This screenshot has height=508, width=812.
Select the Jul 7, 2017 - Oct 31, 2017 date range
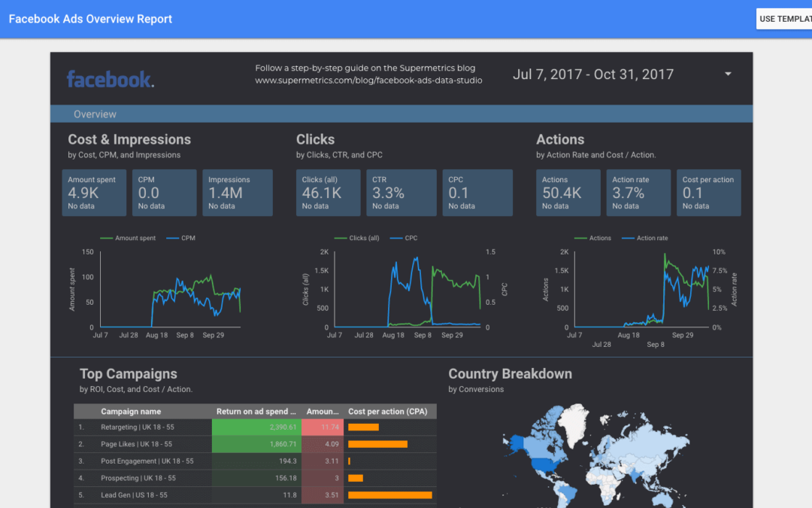[x=592, y=75]
